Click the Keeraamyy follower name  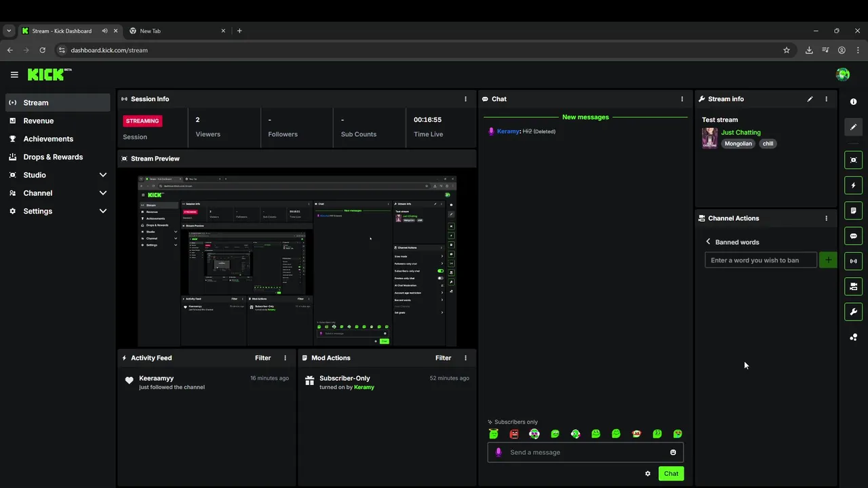pos(156,378)
